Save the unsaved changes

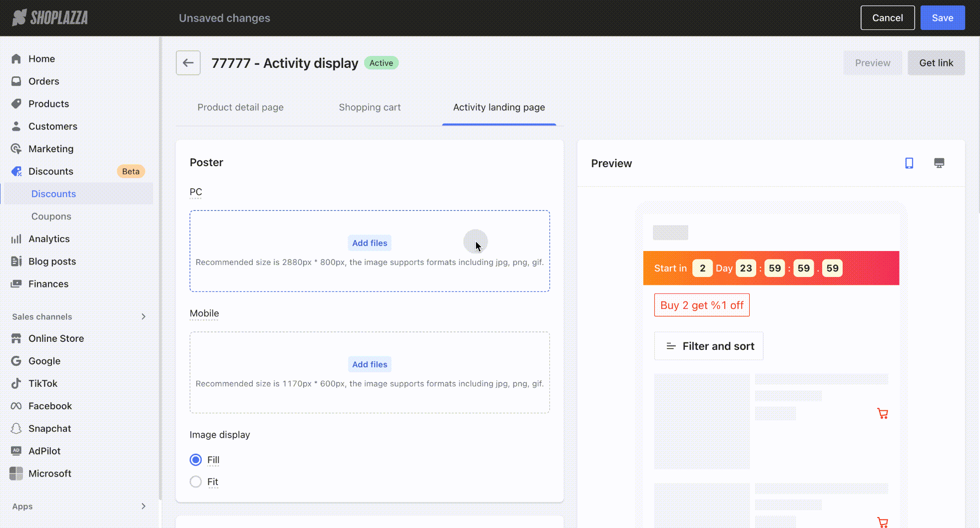(x=942, y=18)
